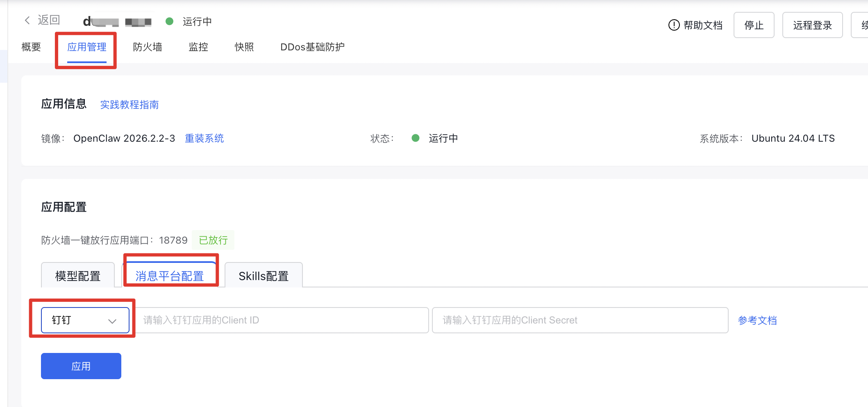Screen dimensions: 868x407
Task: Switch to the 概要 tab
Action: [x=31, y=47]
